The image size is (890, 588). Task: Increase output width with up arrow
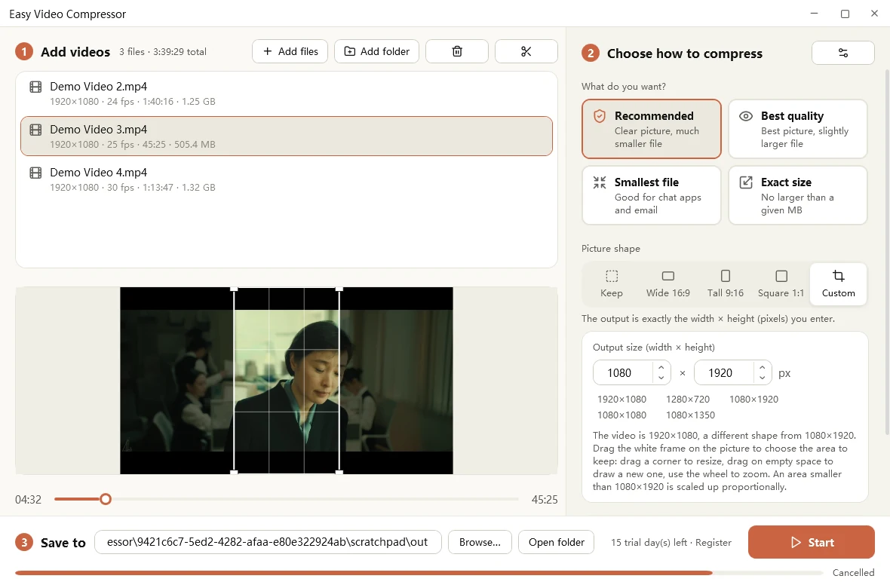(661, 367)
